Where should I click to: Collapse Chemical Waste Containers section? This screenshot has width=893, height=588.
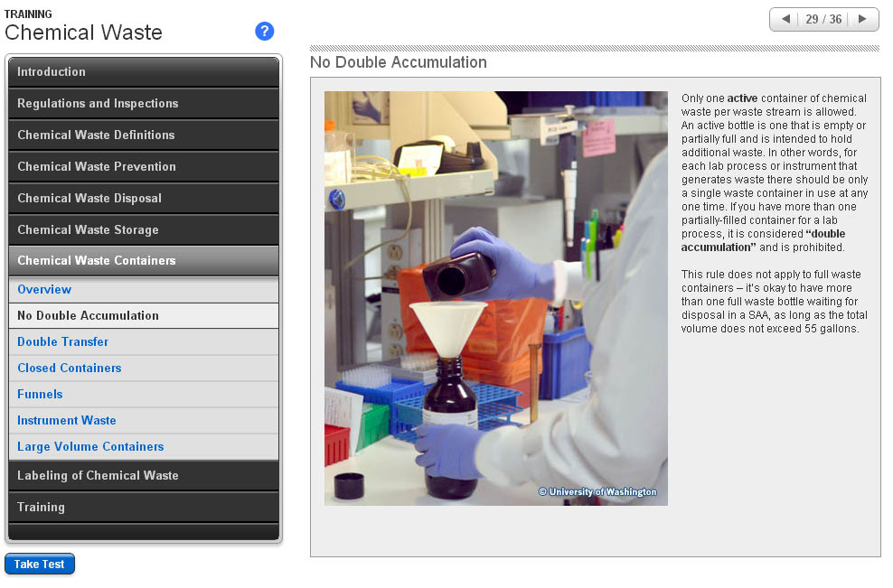point(144,261)
